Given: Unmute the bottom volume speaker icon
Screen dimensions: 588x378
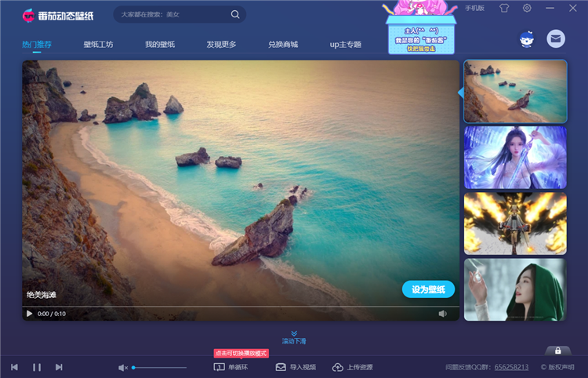Looking at the screenshot, I should click(123, 368).
